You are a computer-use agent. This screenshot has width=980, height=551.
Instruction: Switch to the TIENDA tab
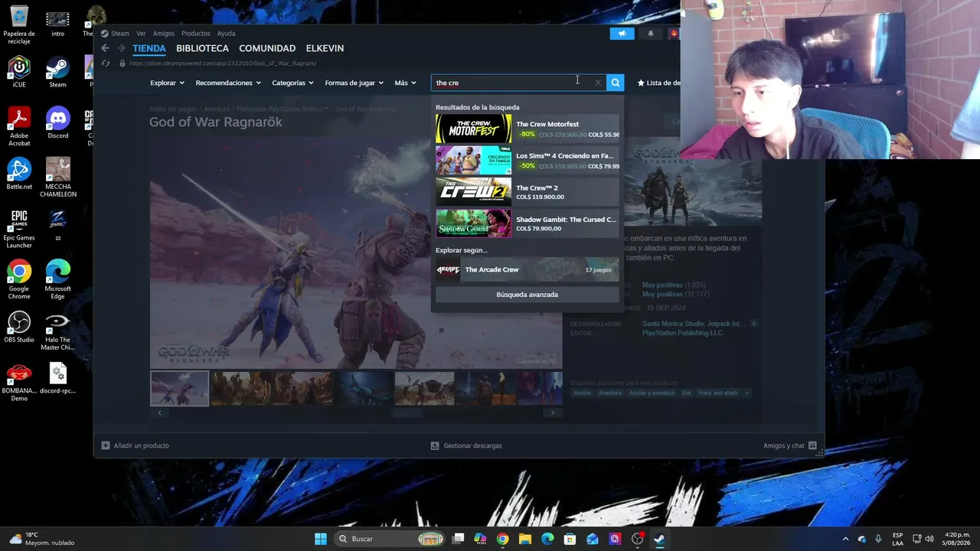pos(149,48)
